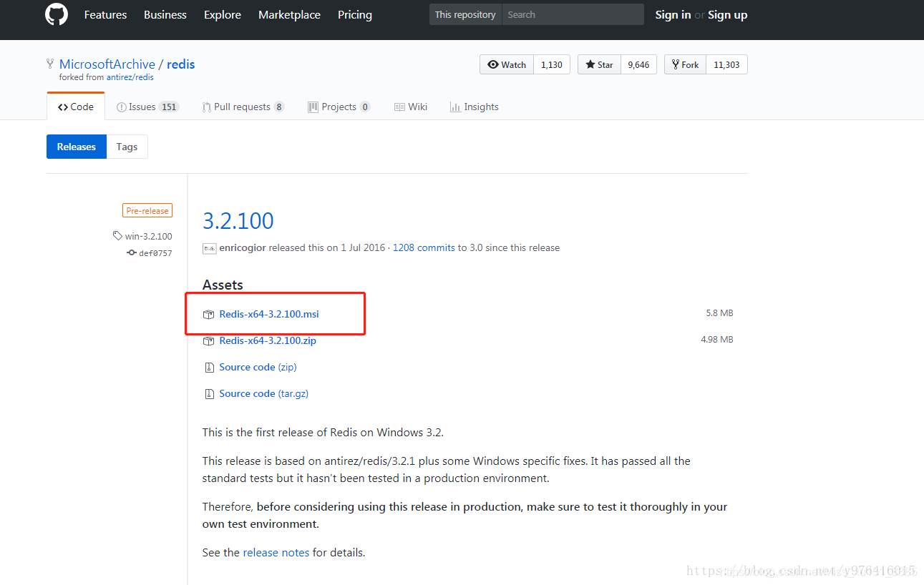Click the Pre-release label
Image resolution: width=924 pixels, height=585 pixels.
(147, 211)
